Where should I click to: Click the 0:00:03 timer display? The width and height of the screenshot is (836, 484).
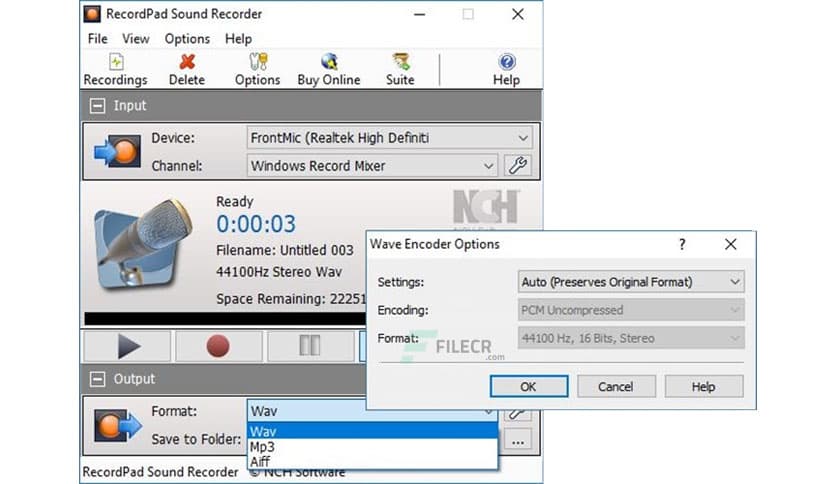(256, 224)
